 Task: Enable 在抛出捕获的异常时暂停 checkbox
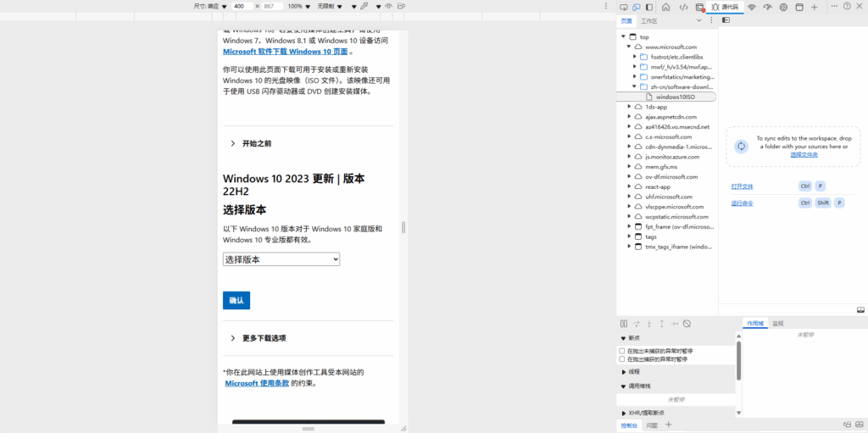(x=622, y=358)
